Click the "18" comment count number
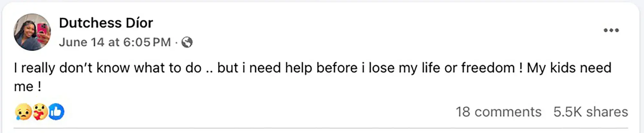 coord(463,112)
